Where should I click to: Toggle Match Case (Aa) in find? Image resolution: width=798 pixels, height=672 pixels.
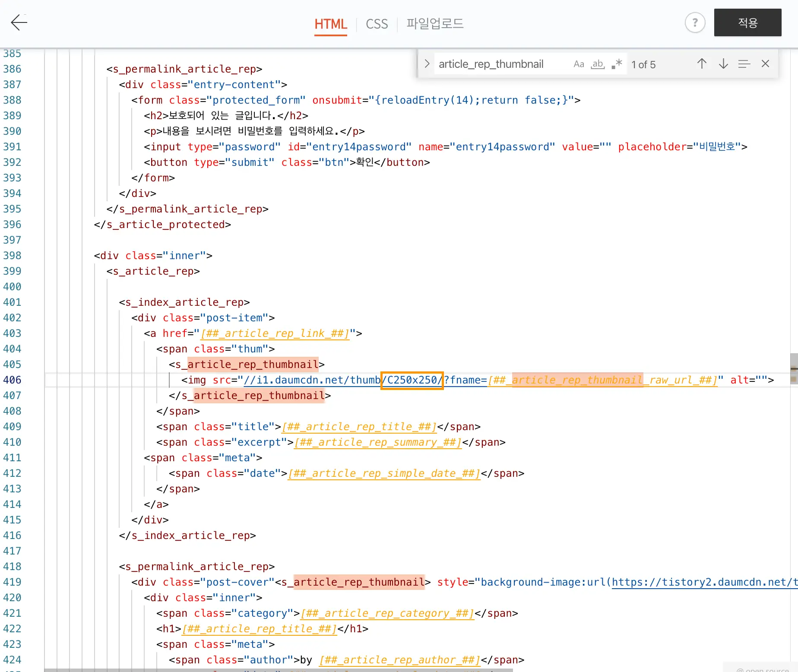579,64
